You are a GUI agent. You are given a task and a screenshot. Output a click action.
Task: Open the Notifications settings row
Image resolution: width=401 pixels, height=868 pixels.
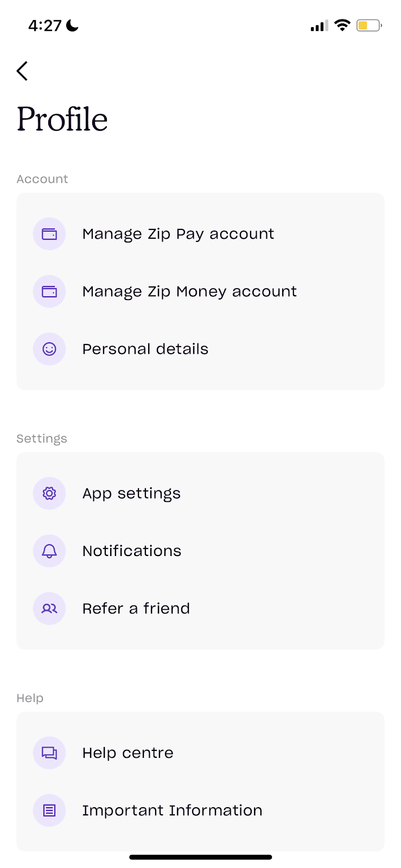(x=132, y=551)
